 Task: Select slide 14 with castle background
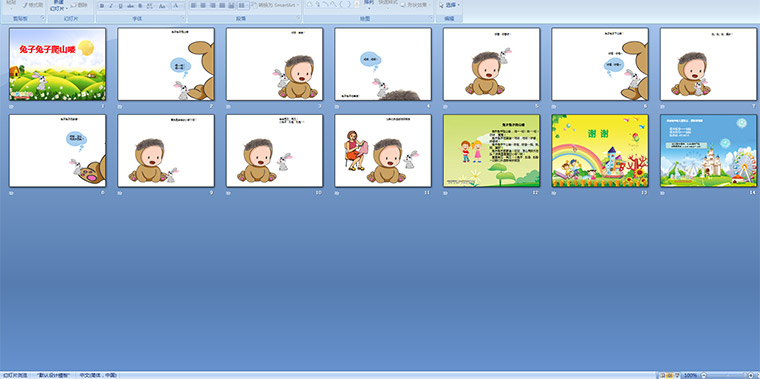coord(709,150)
